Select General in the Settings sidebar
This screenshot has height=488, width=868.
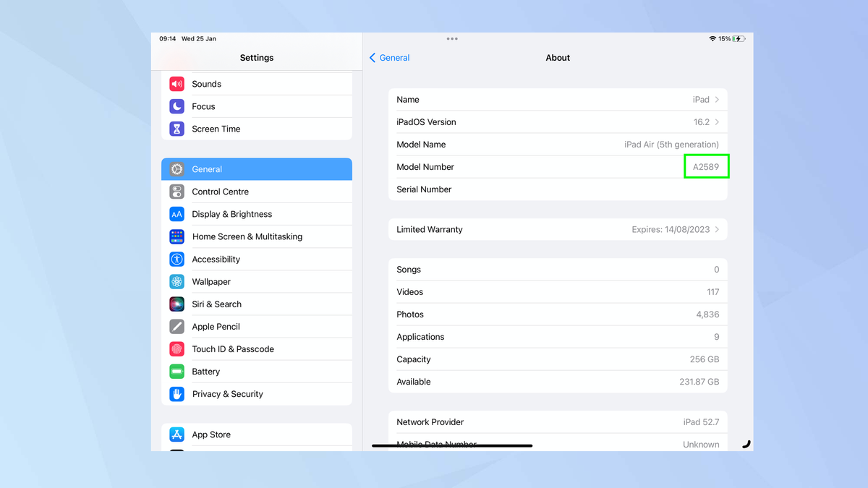pos(207,168)
